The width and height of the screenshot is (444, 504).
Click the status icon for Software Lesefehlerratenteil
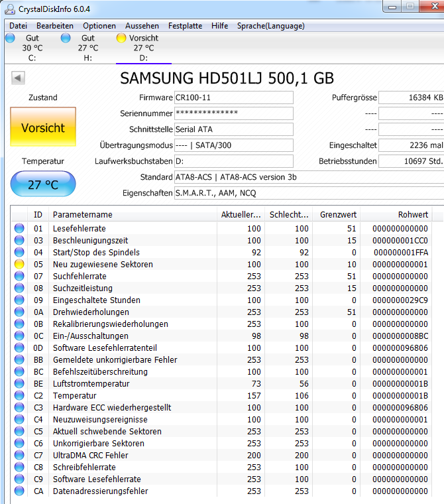click(19, 347)
